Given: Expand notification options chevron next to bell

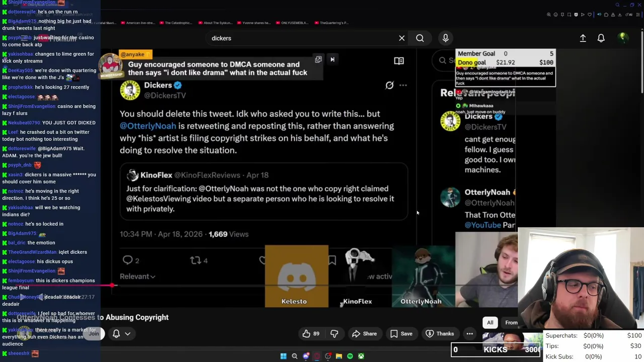Looking at the screenshot, I should click(x=128, y=333).
